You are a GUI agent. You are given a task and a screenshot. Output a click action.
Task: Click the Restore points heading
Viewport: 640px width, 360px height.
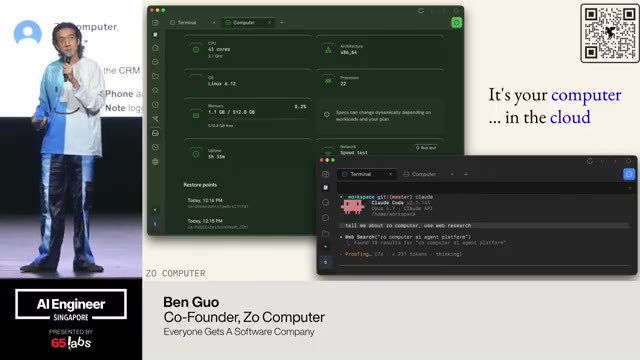coord(200,185)
